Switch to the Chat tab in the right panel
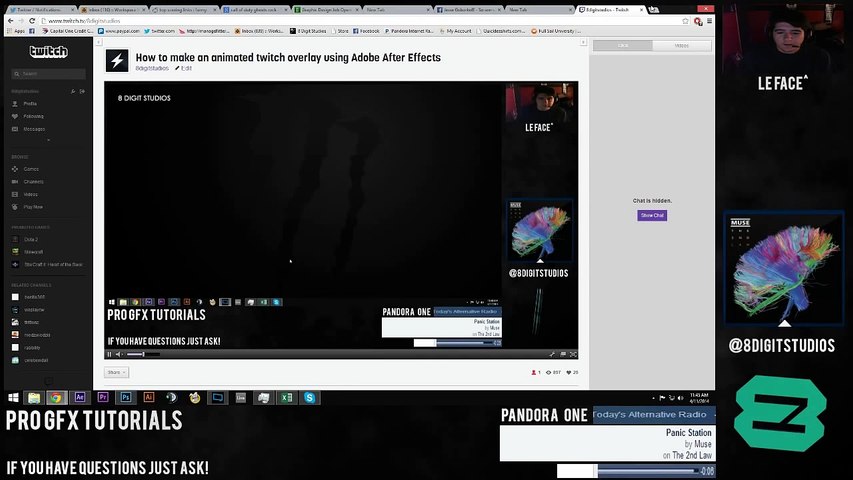The image size is (853, 480). click(x=622, y=46)
